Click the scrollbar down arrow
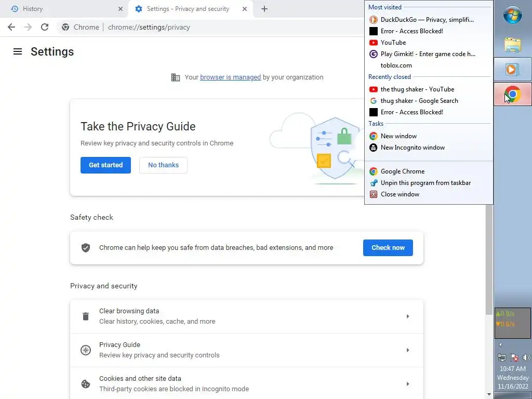The width and height of the screenshot is (532, 399). pyautogui.click(x=488, y=394)
